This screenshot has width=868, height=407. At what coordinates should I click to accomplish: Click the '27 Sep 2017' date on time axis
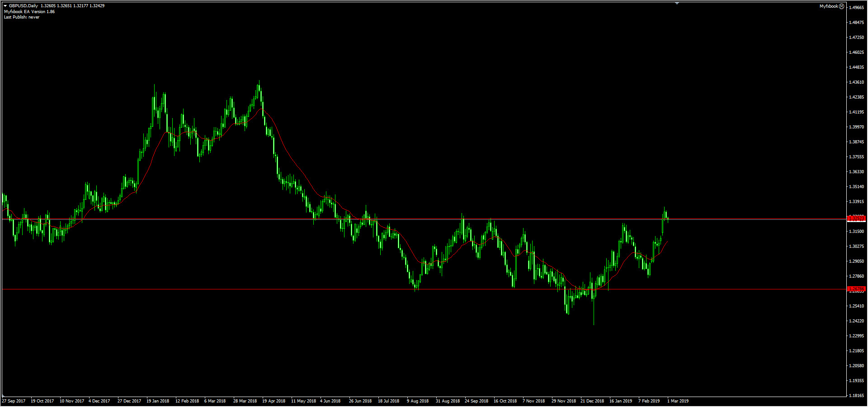click(x=14, y=401)
